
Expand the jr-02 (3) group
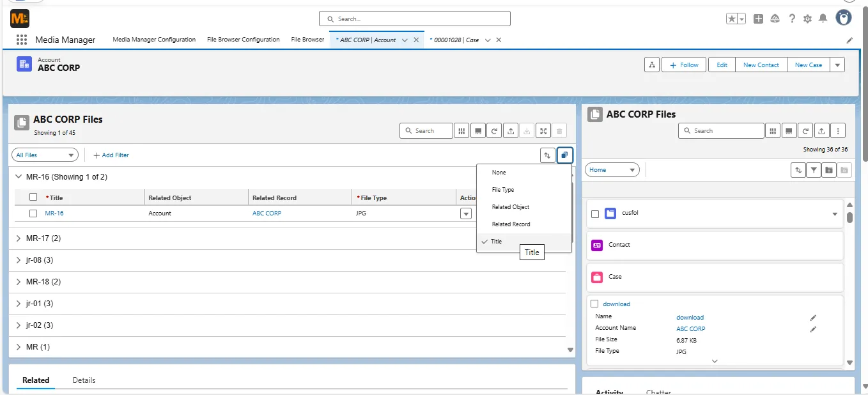[18, 325]
